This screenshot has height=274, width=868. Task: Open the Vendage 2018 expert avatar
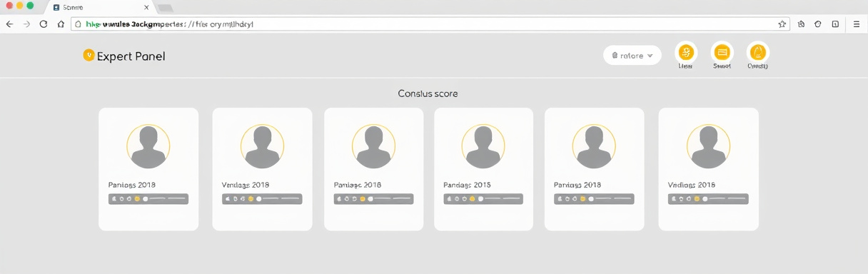click(x=262, y=146)
